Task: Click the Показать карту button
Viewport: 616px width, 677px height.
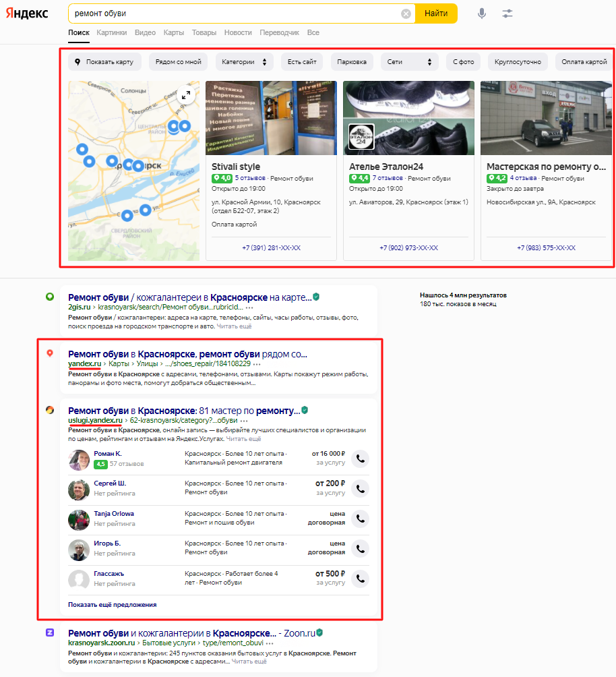Action: tap(104, 62)
